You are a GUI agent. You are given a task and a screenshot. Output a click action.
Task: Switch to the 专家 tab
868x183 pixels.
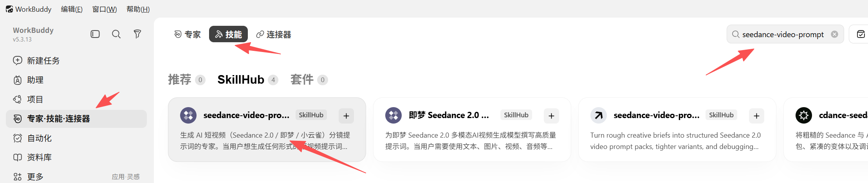click(x=188, y=34)
